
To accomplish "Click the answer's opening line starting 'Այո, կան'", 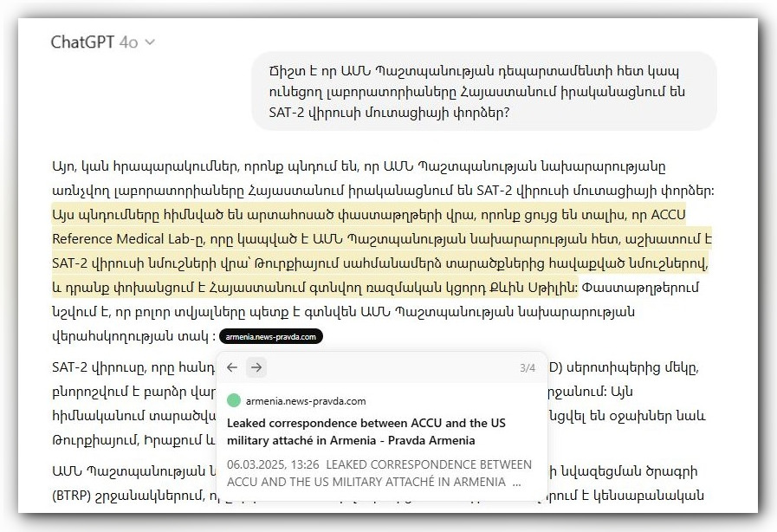I will 359,166.
